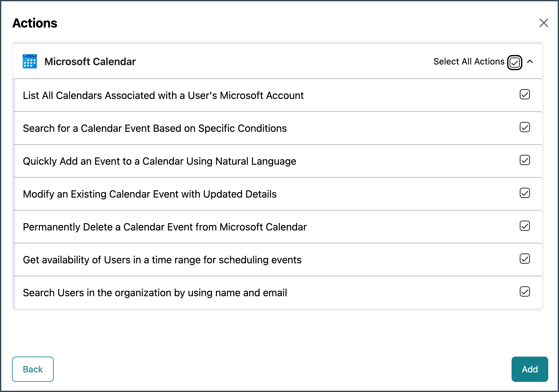Confirm selection with the Add button
Image resolution: width=559 pixels, height=392 pixels.
(530, 369)
